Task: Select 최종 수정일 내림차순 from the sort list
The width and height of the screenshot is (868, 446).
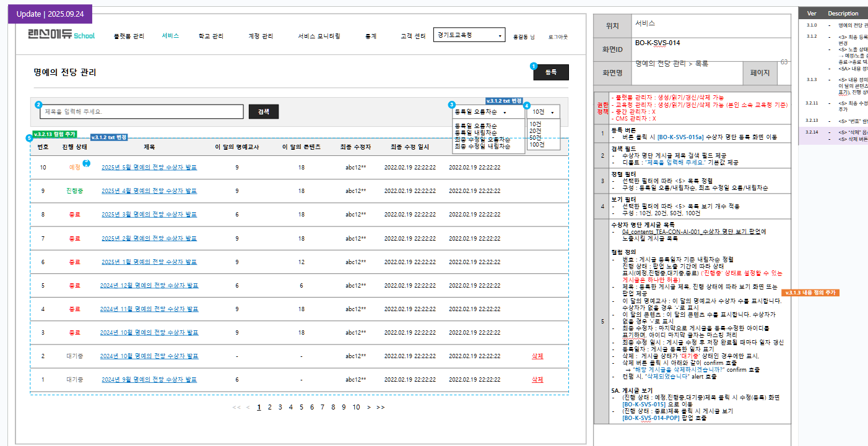Action: [484, 147]
